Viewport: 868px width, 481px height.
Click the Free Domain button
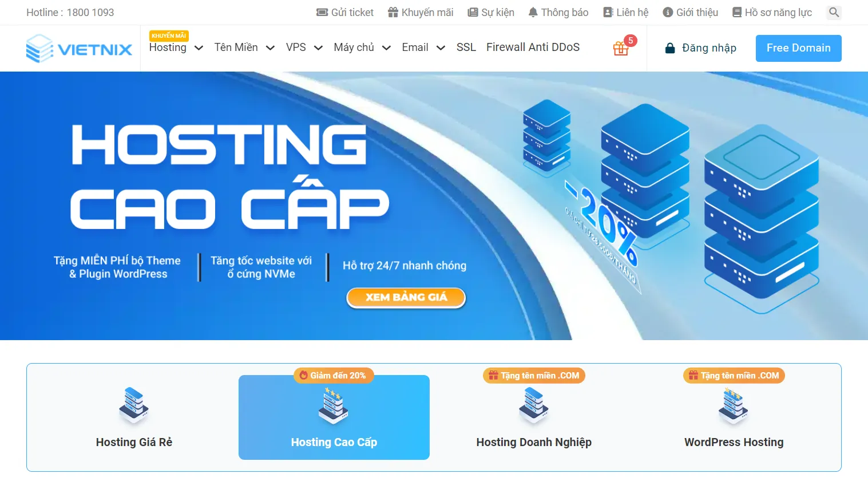(798, 48)
